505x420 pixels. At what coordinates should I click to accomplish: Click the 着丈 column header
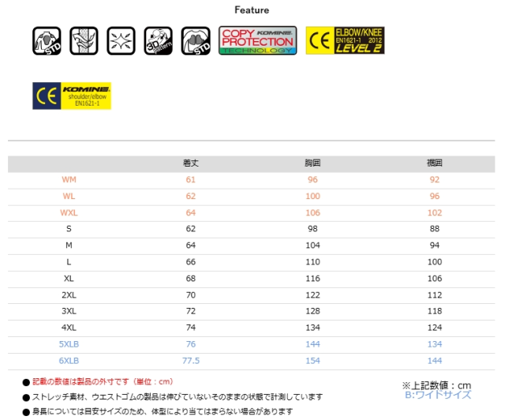pyautogui.click(x=191, y=163)
